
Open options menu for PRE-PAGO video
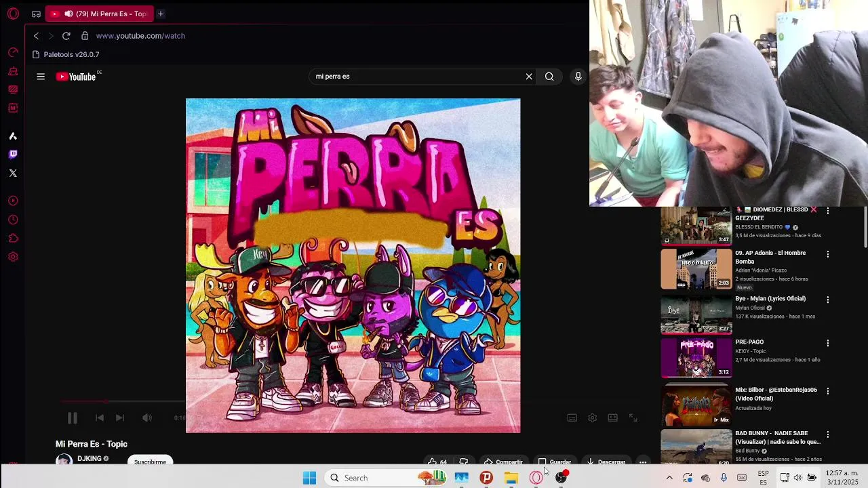(x=827, y=343)
